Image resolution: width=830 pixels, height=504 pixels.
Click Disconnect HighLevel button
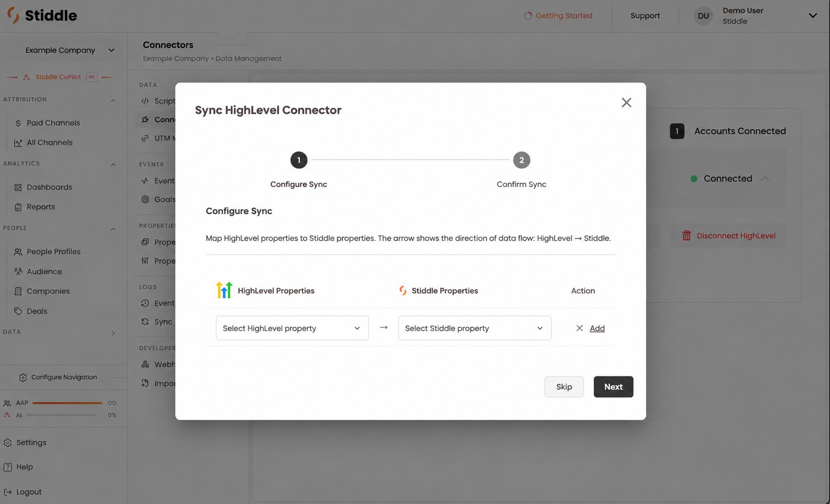tap(728, 236)
